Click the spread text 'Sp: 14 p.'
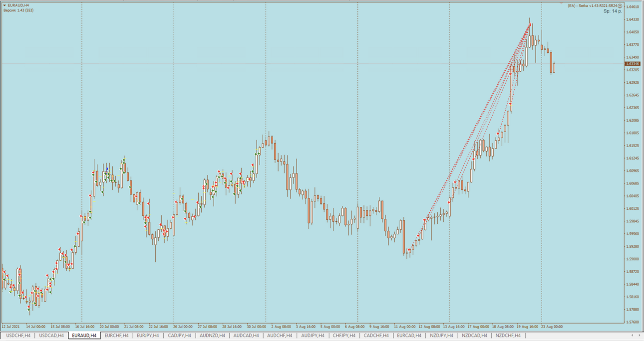Image resolution: width=644 pixels, height=341 pixels. pyautogui.click(x=613, y=11)
